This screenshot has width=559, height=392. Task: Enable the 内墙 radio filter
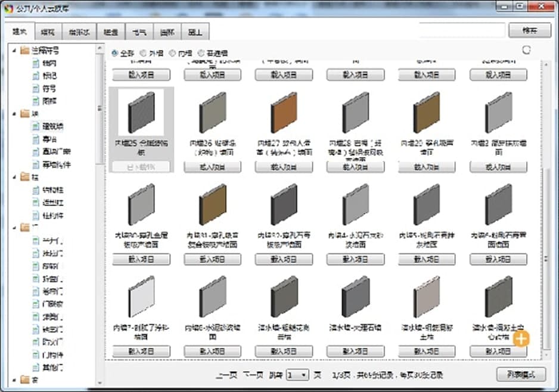(x=173, y=53)
